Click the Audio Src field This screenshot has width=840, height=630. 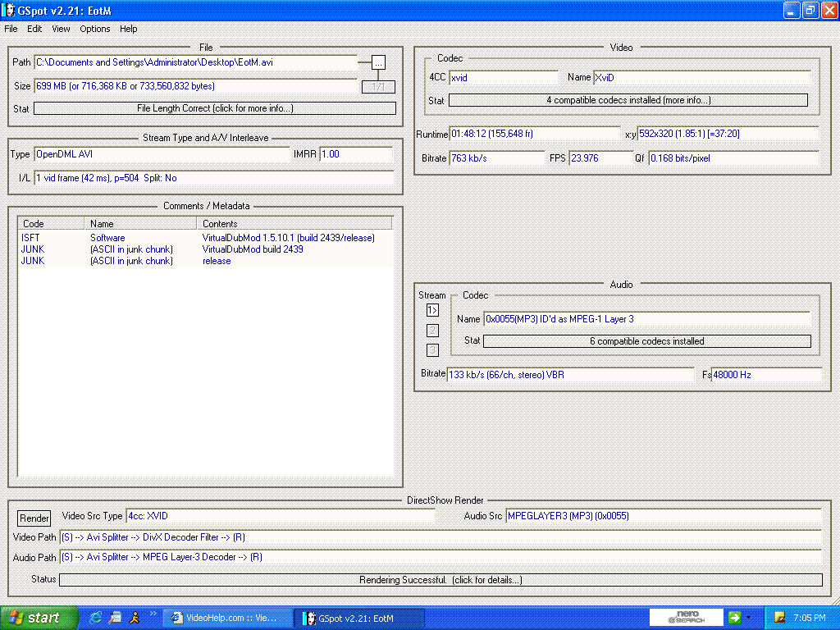[664, 516]
